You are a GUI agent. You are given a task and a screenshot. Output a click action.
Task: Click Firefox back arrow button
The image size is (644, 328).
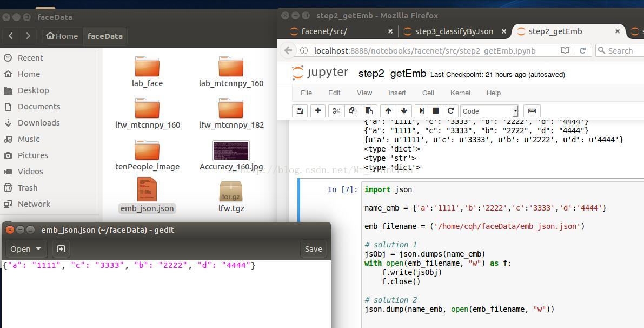pos(288,50)
